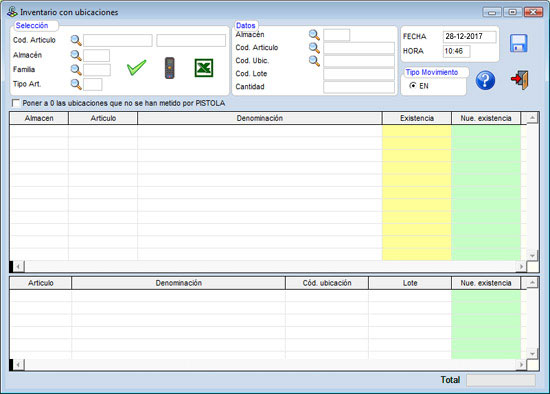Image resolution: width=550 pixels, height=394 pixels.
Task: Click the green checkmark accept icon
Action: pyautogui.click(x=136, y=67)
